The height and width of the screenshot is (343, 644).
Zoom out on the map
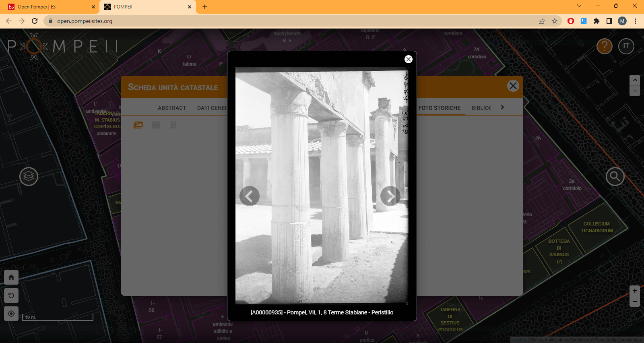[635, 302]
